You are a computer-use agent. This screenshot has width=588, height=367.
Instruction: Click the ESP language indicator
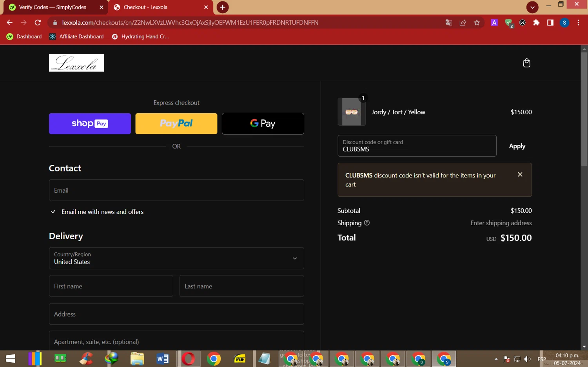(x=542, y=359)
